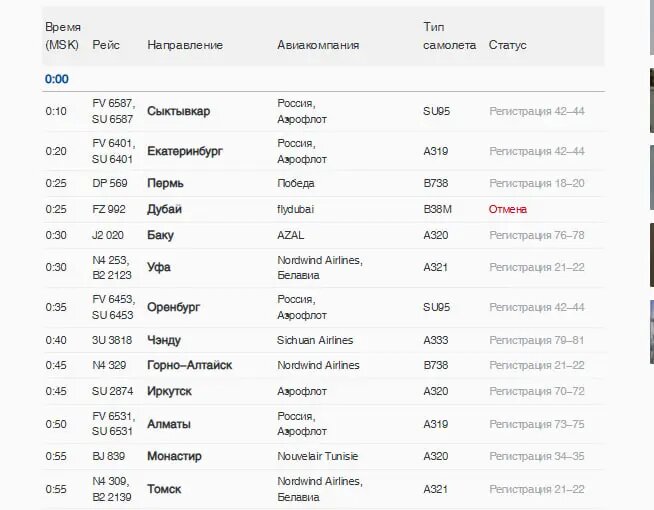Click the Sichuan Airlines airline name
654x510 pixels.
315,340
